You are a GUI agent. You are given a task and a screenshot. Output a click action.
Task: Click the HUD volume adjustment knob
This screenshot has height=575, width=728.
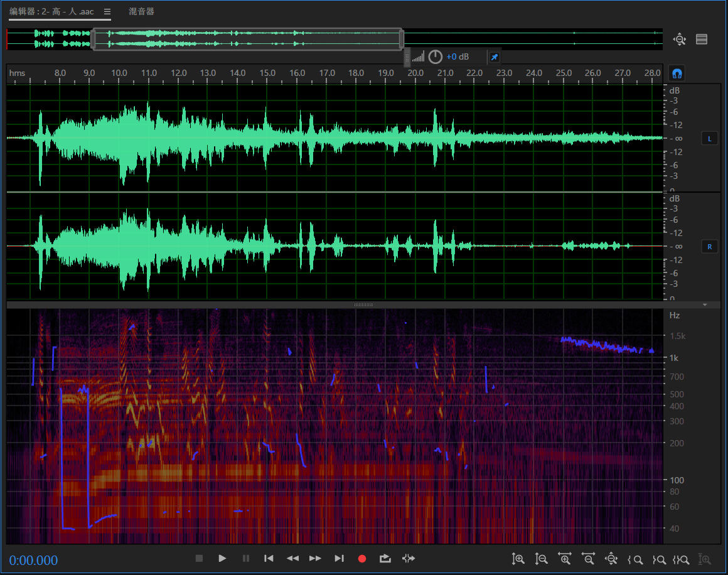[435, 56]
